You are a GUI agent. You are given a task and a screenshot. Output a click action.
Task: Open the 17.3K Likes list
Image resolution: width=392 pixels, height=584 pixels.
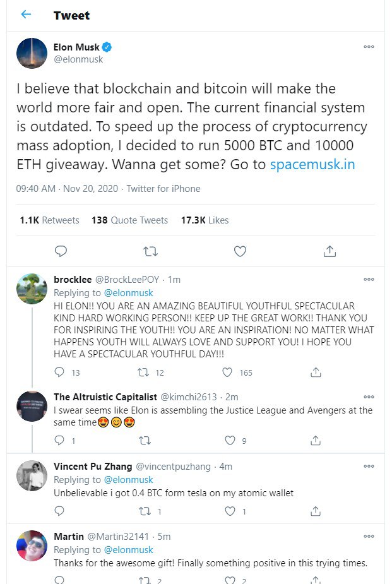(205, 220)
